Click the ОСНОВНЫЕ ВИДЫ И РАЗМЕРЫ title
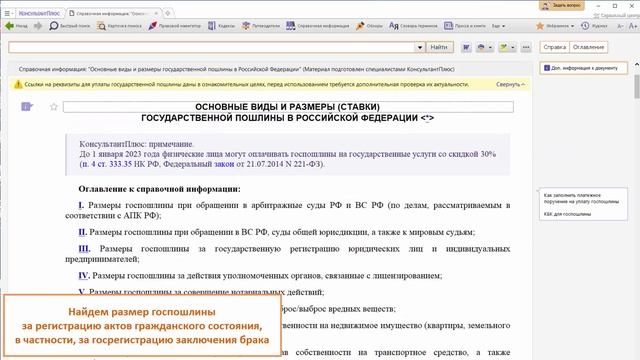The height and width of the screenshot is (360, 640). (x=287, y=107)
